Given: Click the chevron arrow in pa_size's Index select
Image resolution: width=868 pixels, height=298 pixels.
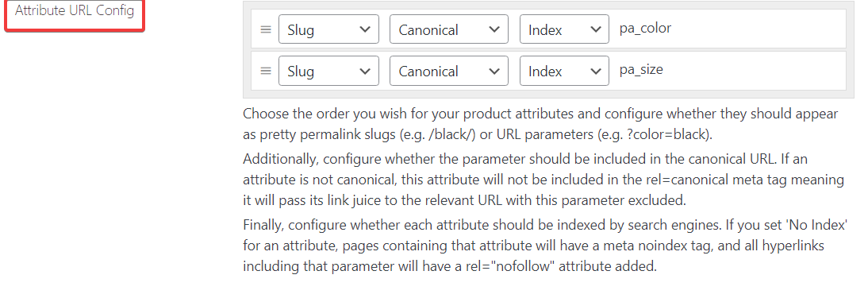Looking at the screenshot, I should pyautogui.click(x=596, y=71).
